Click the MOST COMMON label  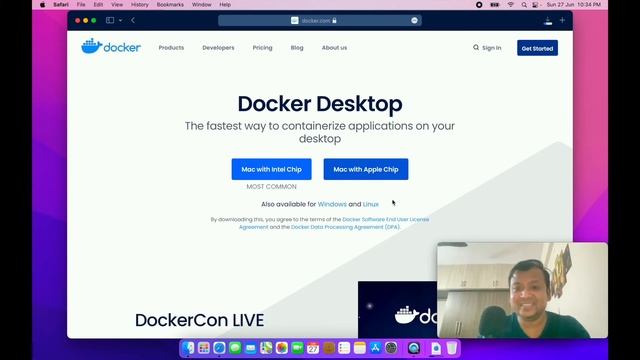(x=271, y=187)
